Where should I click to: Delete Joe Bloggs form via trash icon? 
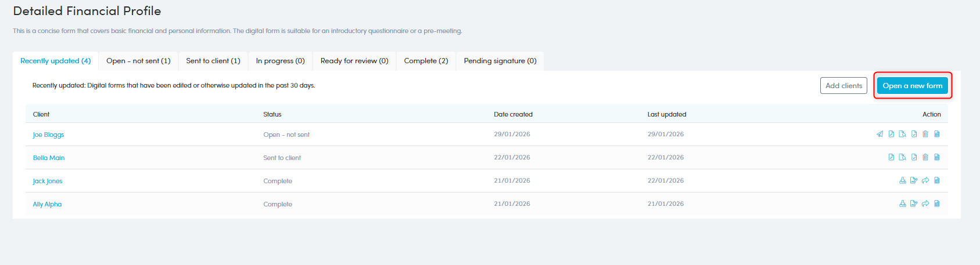925,134
